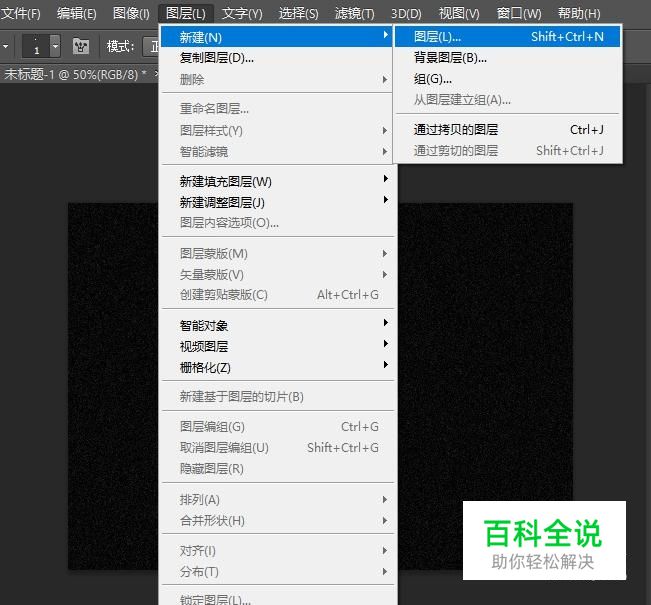This screenshot has width=651, height=605.
Task: Expand the 分布(T) submenu
Action: pos(277,572)
